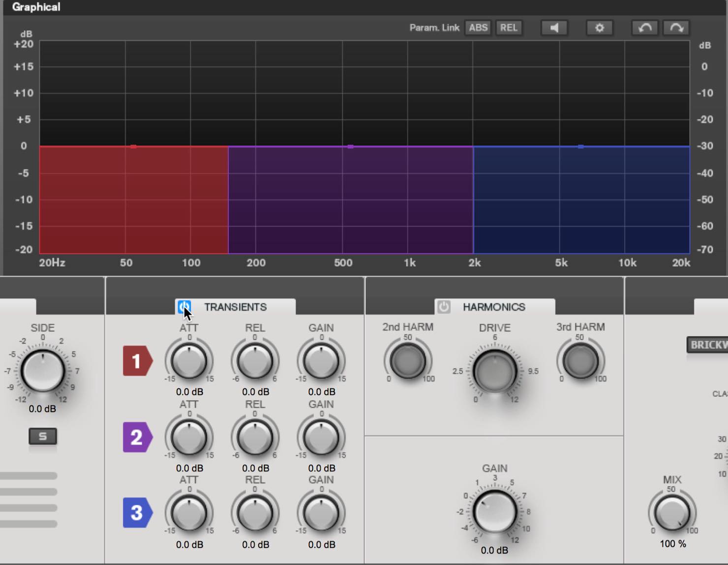Select the purple band 2 badge
Viewport: 728px width, 565px height.
coord(137,437)
